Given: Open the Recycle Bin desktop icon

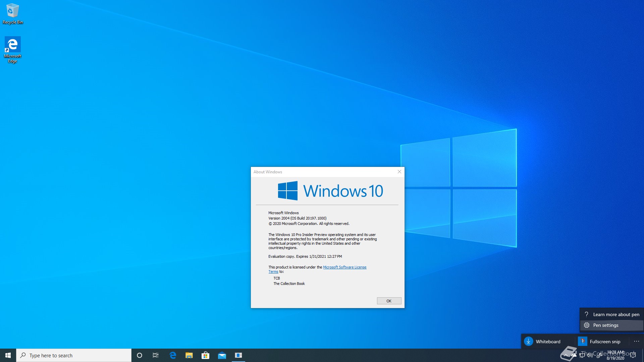Looking at the screenshot, I should 13,14.
